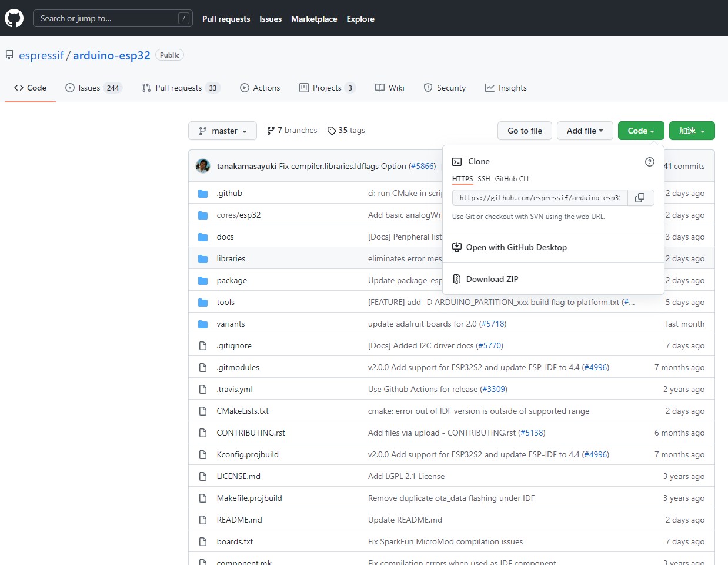Click tanakamasayuki's avatar image
Viewport: 728px width, 565px height.
click(x=203, y=166)
